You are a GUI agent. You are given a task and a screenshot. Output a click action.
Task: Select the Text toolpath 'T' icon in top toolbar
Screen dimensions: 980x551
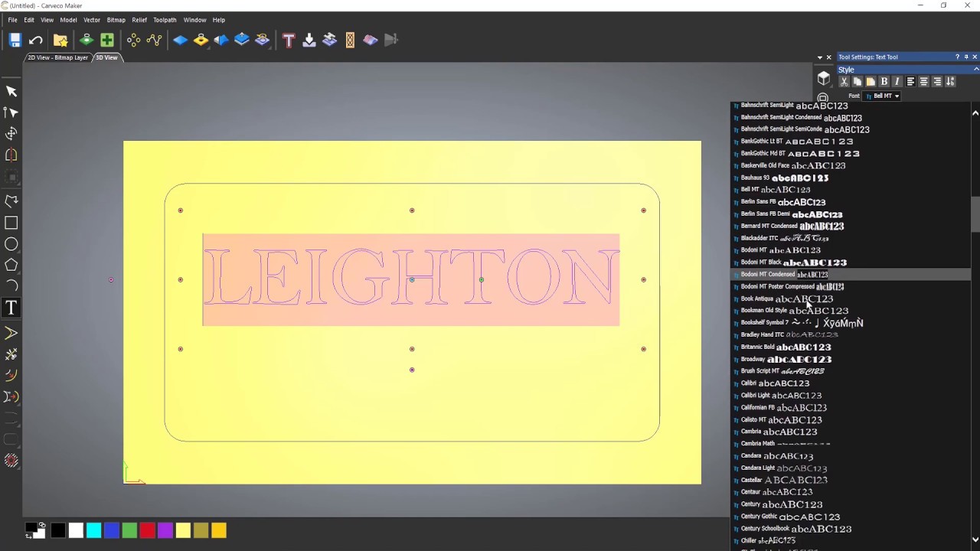click(289, 40)
